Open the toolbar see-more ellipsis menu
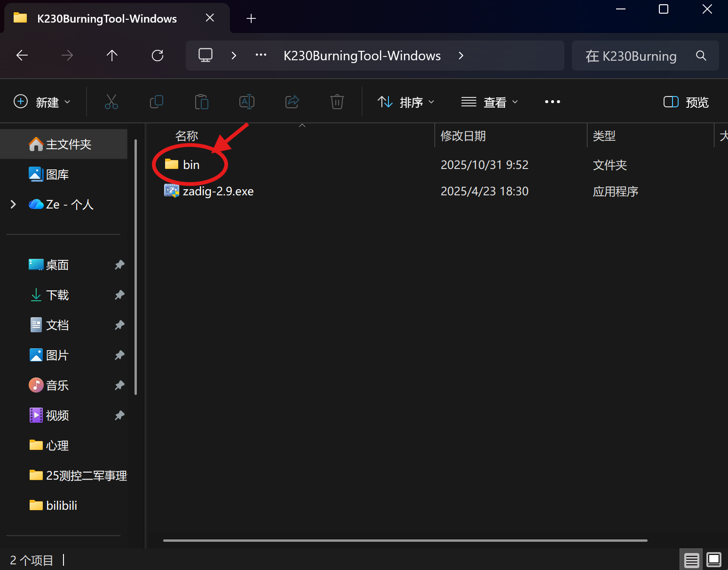 click(x=552, y=102)
